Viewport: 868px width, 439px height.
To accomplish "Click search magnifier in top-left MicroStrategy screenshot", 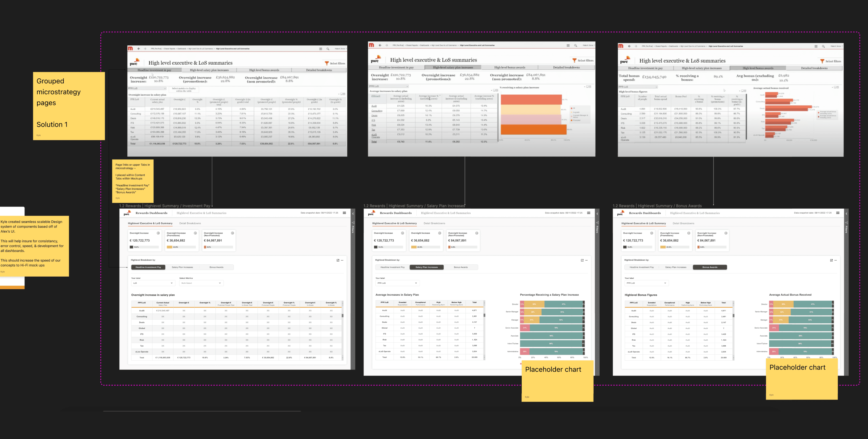I will tap(328, 49).
